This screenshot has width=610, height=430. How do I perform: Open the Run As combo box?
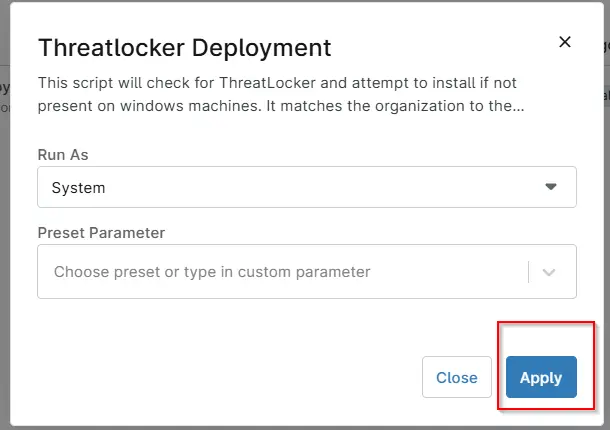307,187
